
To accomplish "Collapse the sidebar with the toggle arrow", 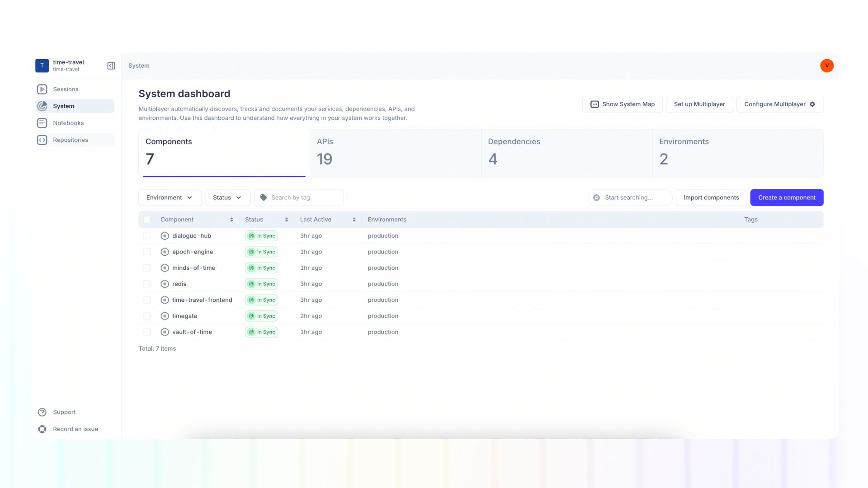I will (111, 66).
